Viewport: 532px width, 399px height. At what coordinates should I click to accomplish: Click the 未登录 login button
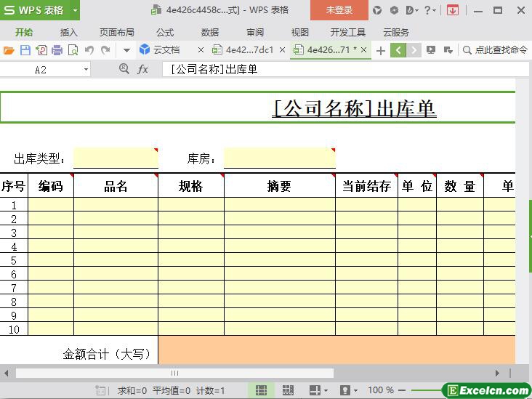click(x=339, y=10)
